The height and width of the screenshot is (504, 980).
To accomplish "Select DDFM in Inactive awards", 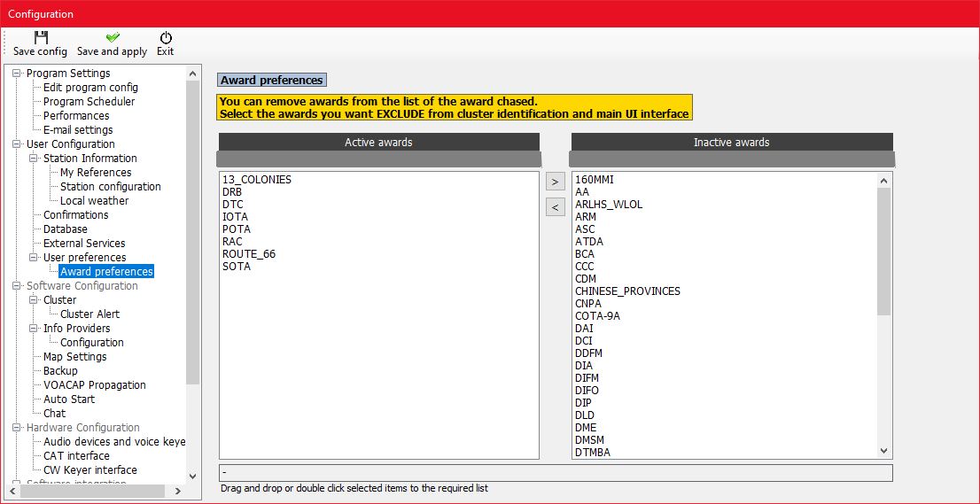I will pyautogui.click(x=588, y=353).
